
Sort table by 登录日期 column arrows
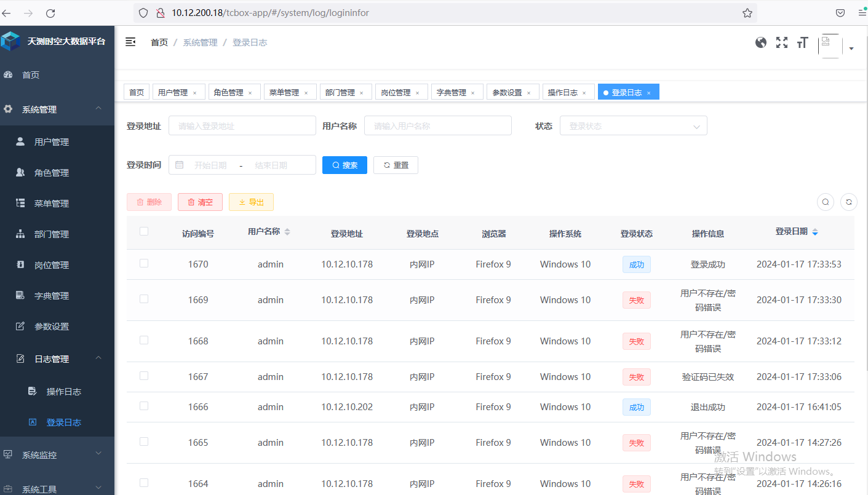click(x=815, y=232)
